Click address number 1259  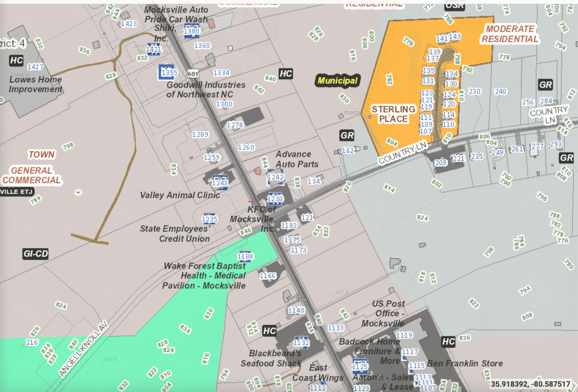click(x=211, y=157)
